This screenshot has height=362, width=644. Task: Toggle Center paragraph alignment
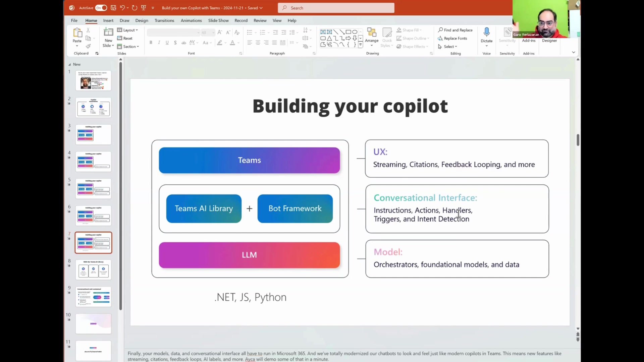click(x=258, y=43)
